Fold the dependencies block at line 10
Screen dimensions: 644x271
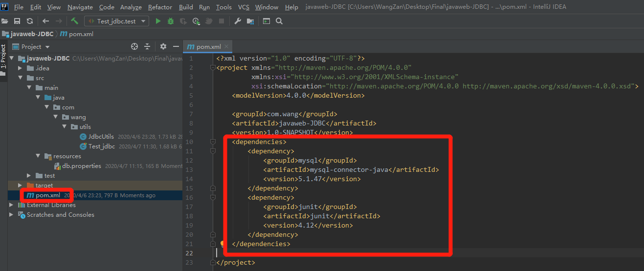coord(213,142)
